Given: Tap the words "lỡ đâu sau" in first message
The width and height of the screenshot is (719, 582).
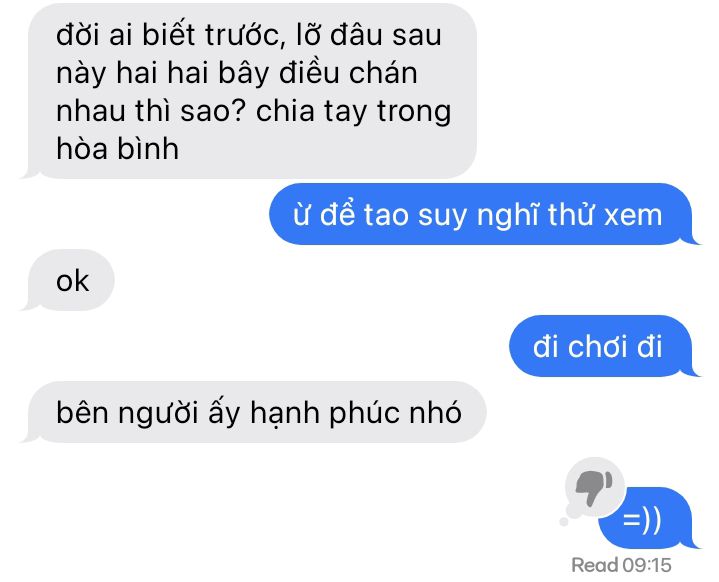Looking at the screenshot, I should 369,35.
